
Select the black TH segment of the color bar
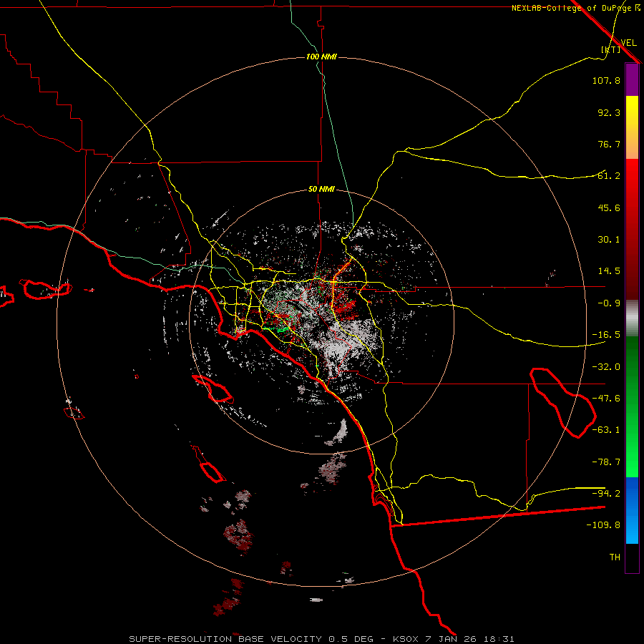(632, 558)
